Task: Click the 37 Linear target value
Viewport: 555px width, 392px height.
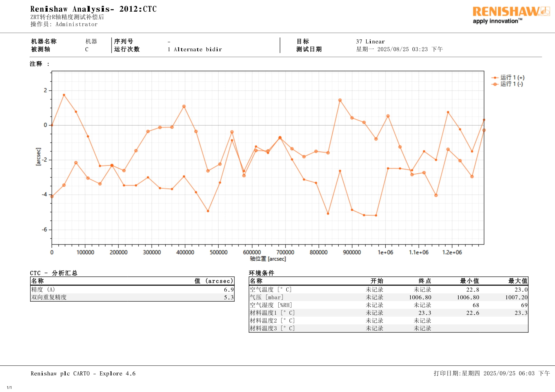Action: [370, 42]
